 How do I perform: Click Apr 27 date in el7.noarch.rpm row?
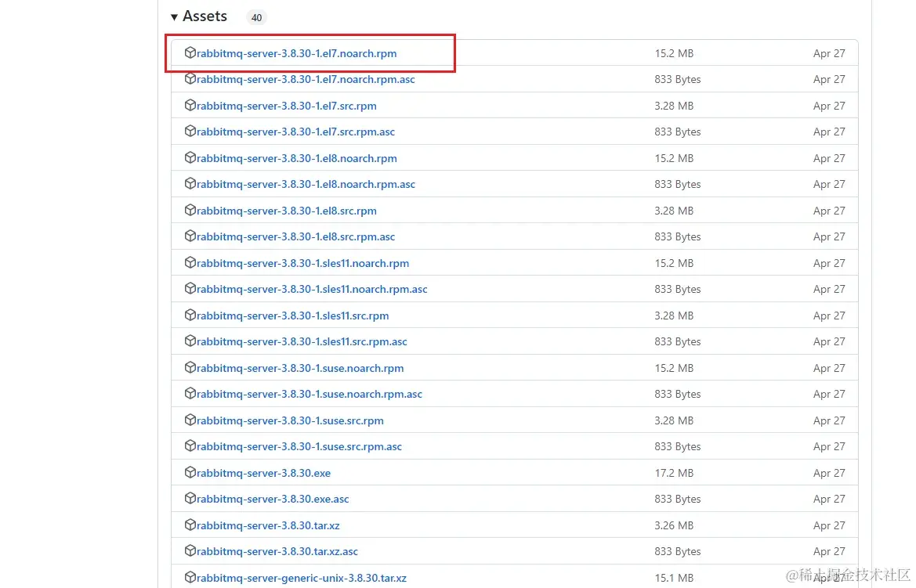point(829,53)
